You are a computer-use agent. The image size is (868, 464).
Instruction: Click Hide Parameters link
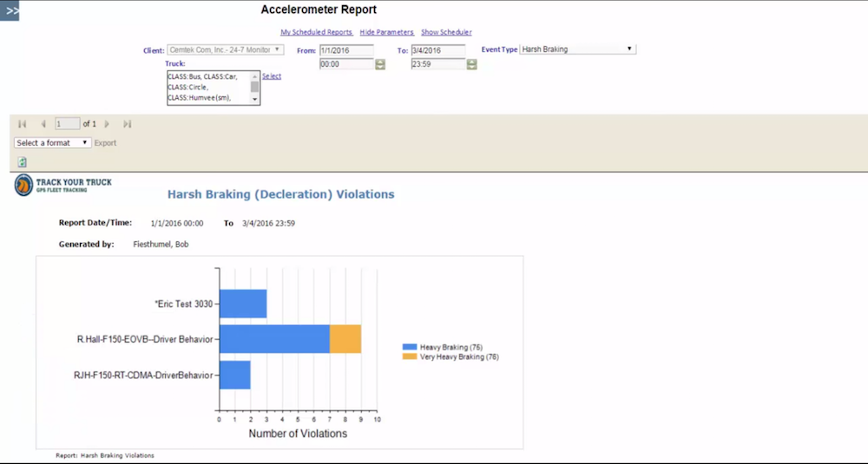[386, 32]
